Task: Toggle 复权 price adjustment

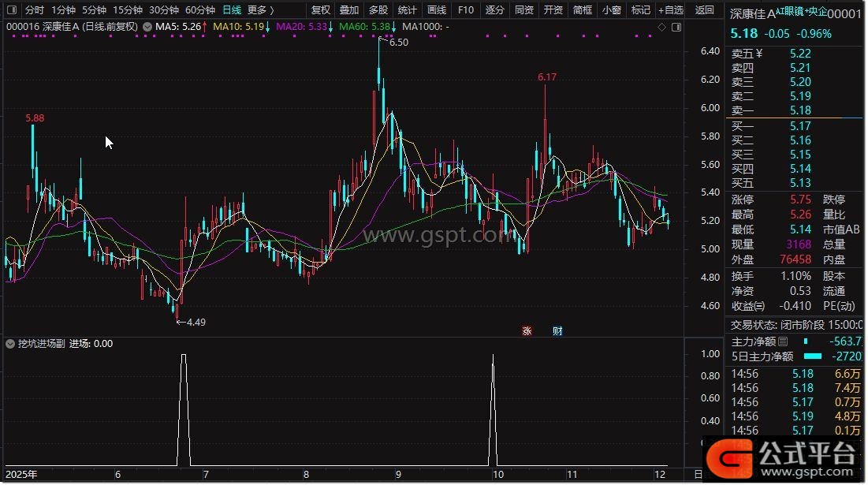Action: [321, 10]
